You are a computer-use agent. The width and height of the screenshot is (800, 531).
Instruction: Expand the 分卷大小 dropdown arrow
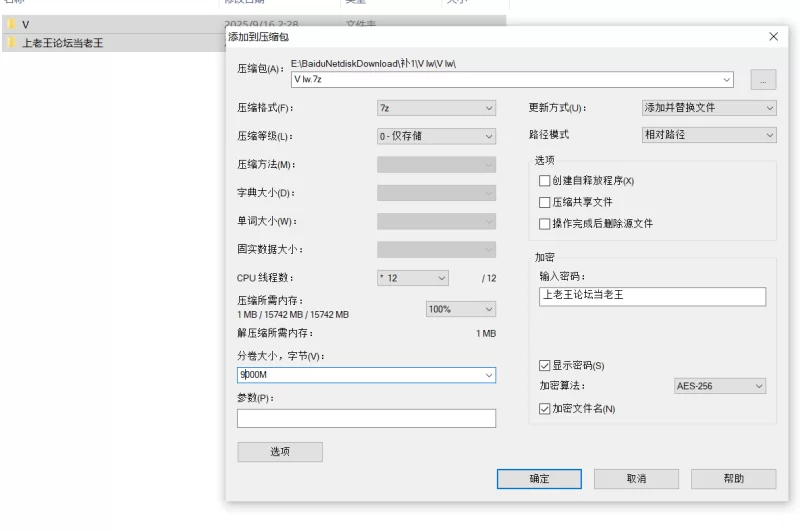click(x=489, y=375)
